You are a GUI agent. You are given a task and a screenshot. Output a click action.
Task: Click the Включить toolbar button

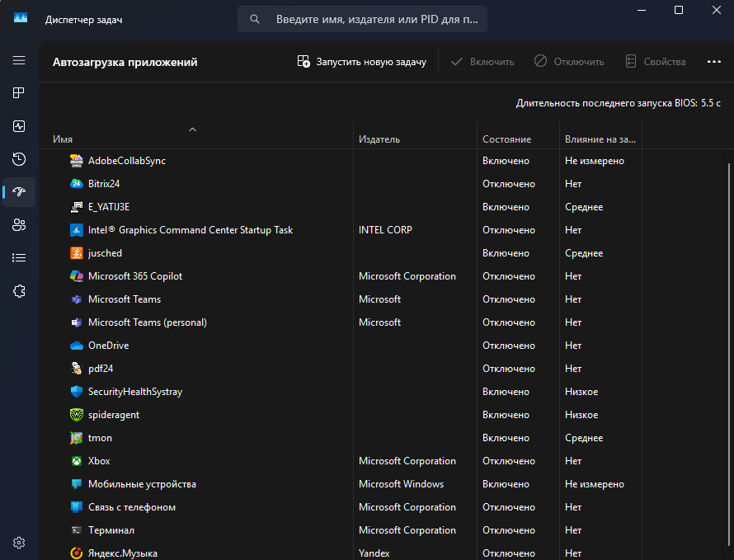[x=482, y=62]
